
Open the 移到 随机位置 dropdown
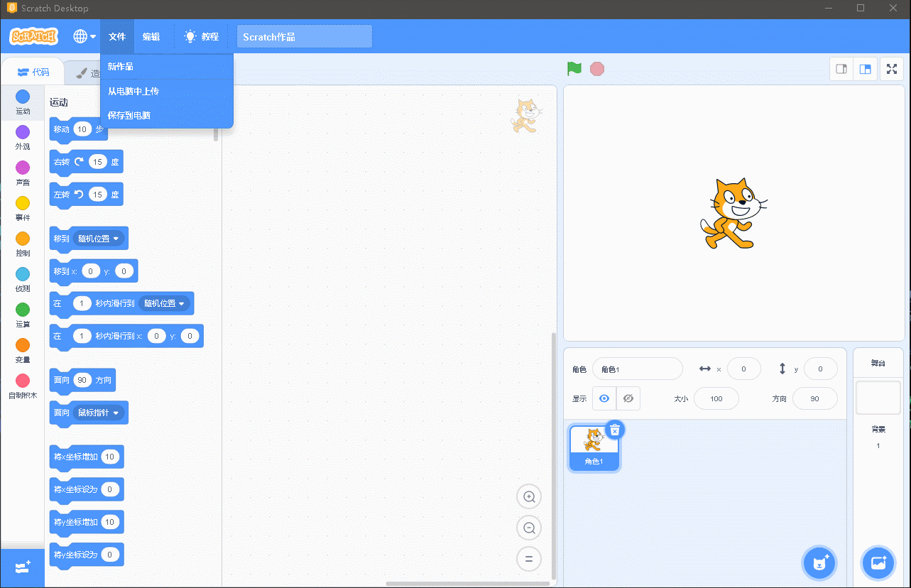tap(99, 239)
